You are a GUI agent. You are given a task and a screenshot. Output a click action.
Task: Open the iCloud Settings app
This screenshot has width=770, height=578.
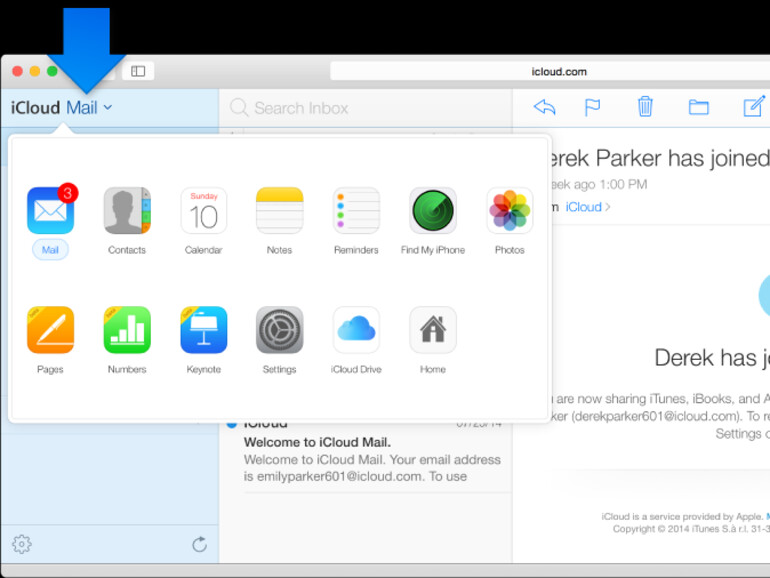[279, 330]
